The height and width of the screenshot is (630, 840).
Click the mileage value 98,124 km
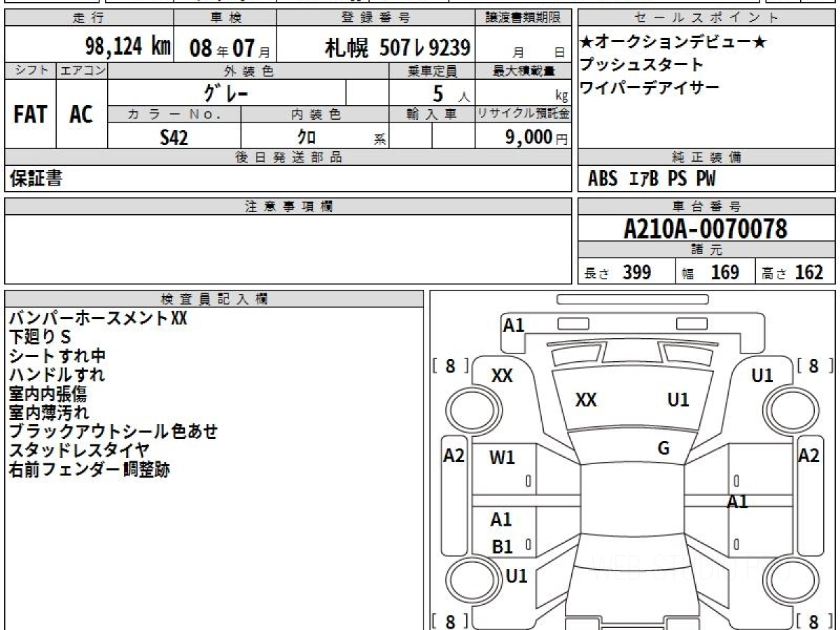[127, 47]
